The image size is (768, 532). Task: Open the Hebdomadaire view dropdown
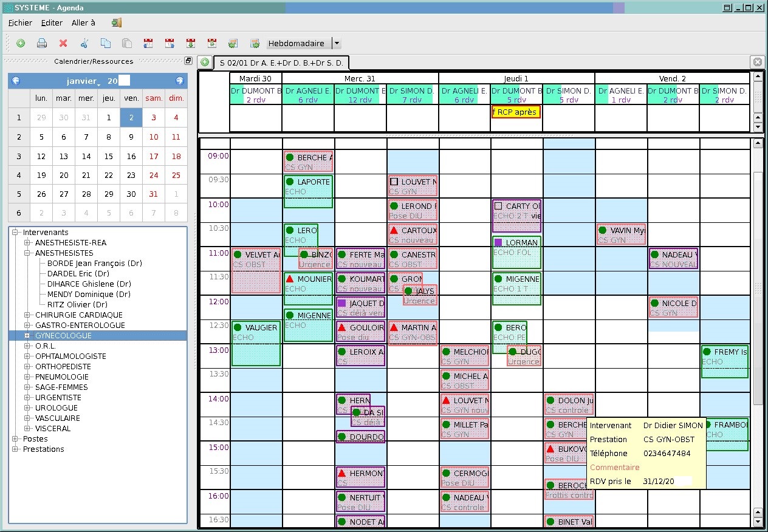(x=337, y=43)
